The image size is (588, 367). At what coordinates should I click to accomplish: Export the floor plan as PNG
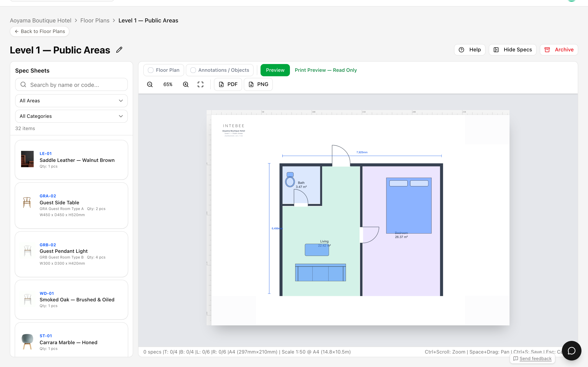pos(258,84)
